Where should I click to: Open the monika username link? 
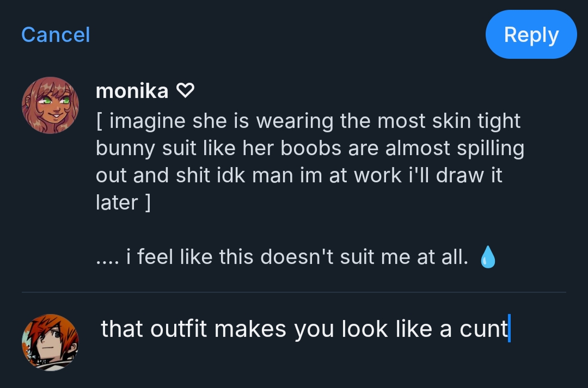pos(132,91)
